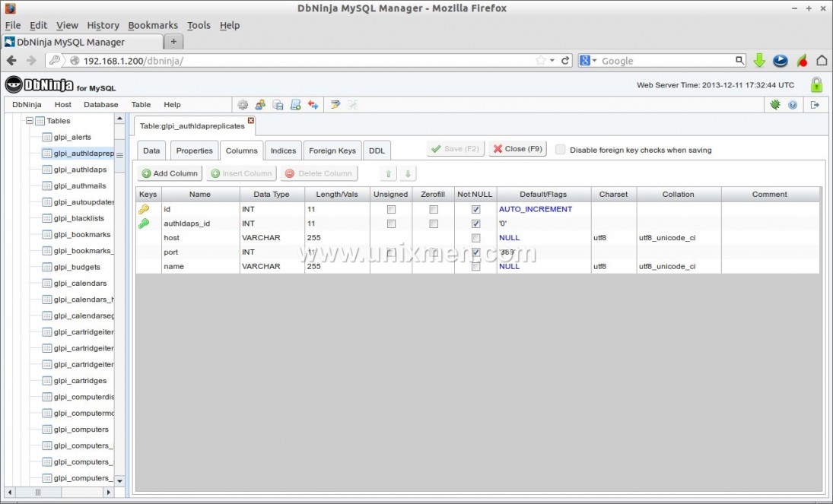The height and width of the screenshot is (504, 833).
Task: Open the DbNinja settings gear icon
Action: click(243, 105)
